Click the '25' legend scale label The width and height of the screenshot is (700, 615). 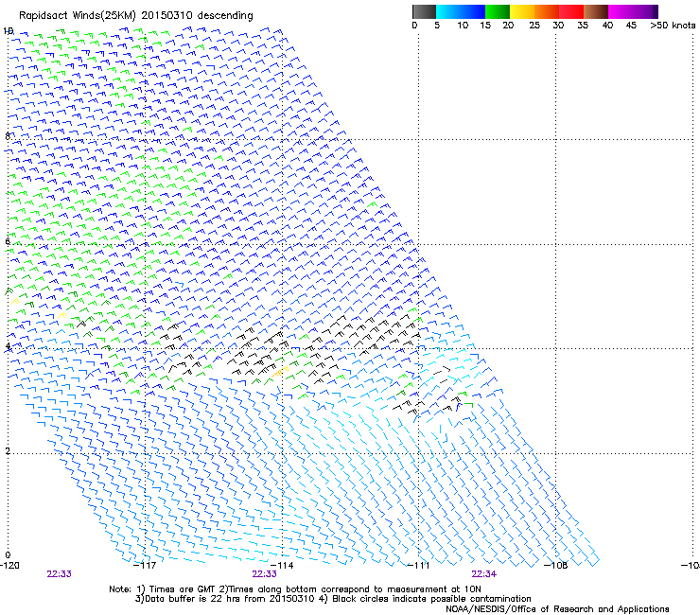coord(534,26)
